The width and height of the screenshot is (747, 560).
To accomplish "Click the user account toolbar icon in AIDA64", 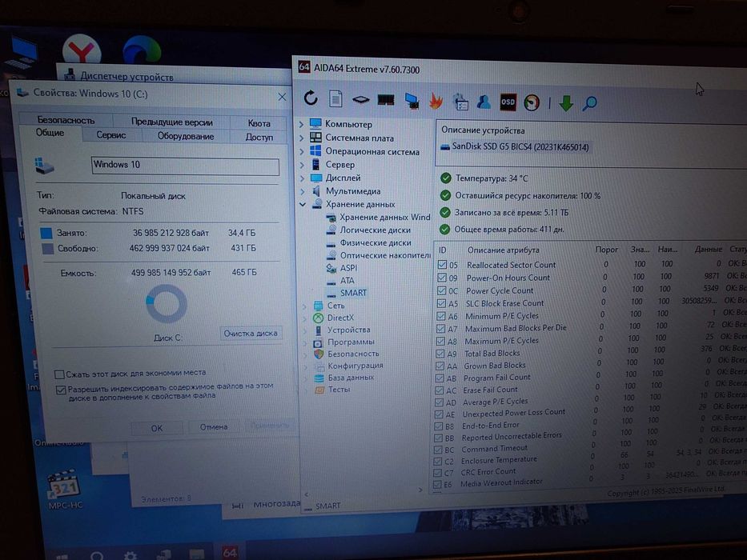I will 484,102.
